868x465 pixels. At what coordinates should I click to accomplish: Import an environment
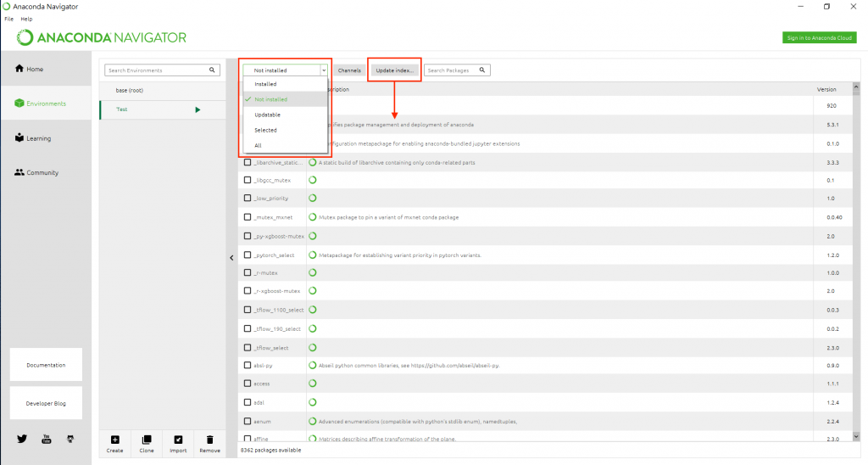tap(178, 444)
